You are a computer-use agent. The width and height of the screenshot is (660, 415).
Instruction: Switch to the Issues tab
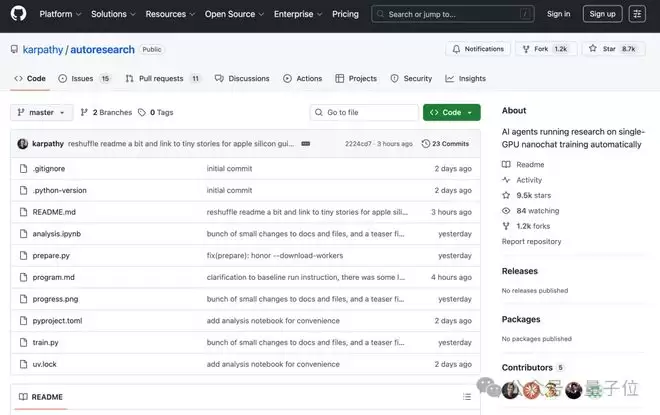coord(83,78)
